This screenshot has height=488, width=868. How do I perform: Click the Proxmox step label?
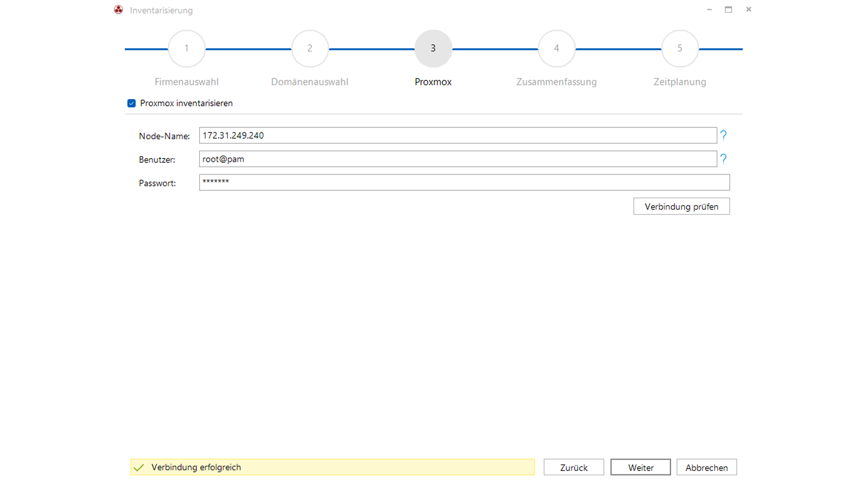(433, 82)
